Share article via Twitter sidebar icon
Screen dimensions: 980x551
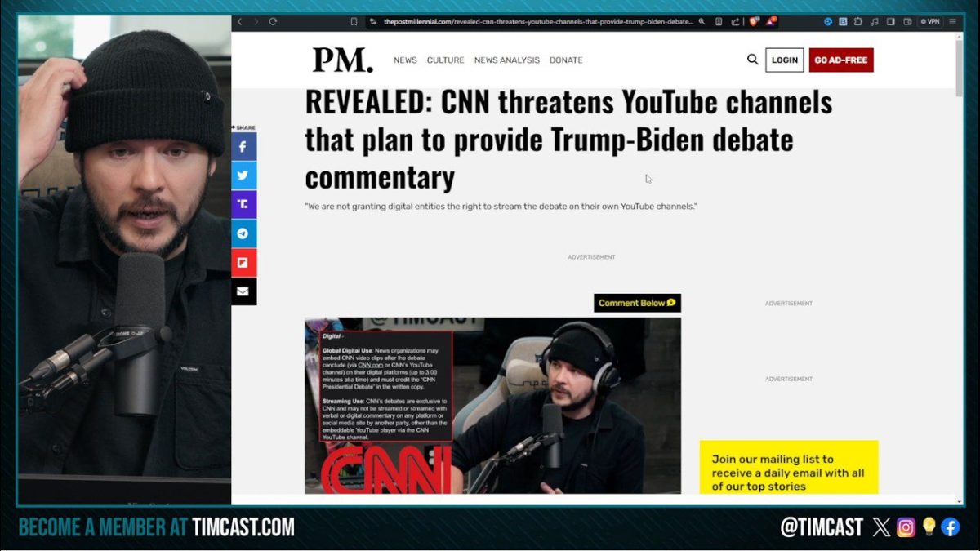[243, 176]
